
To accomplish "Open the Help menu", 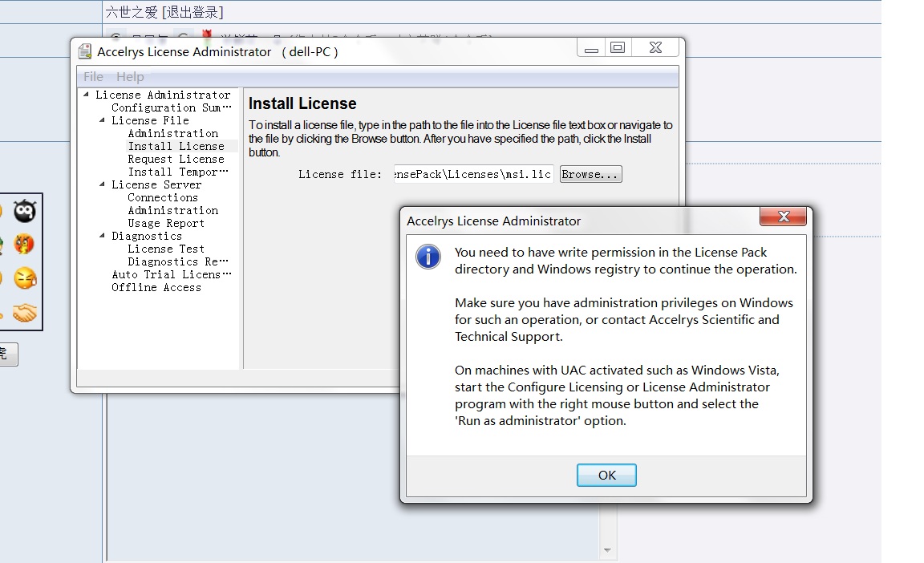I will [x=130, y=76].
